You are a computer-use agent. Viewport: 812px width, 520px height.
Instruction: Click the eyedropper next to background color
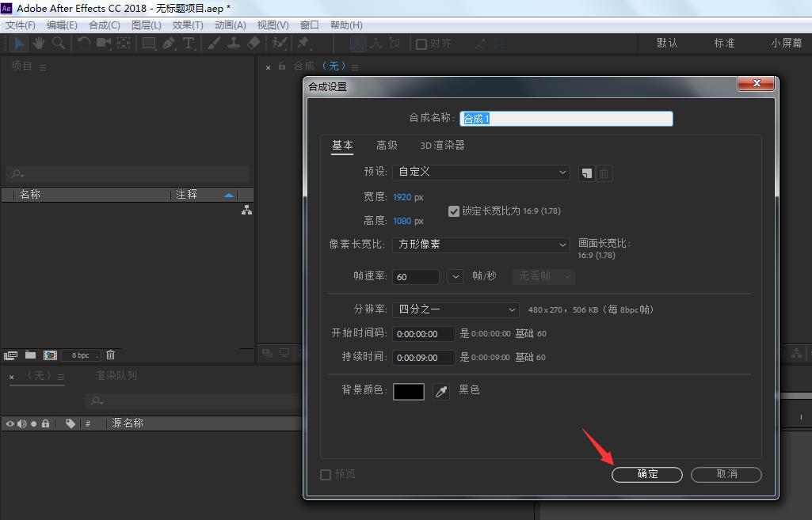(x=441, y=391)
